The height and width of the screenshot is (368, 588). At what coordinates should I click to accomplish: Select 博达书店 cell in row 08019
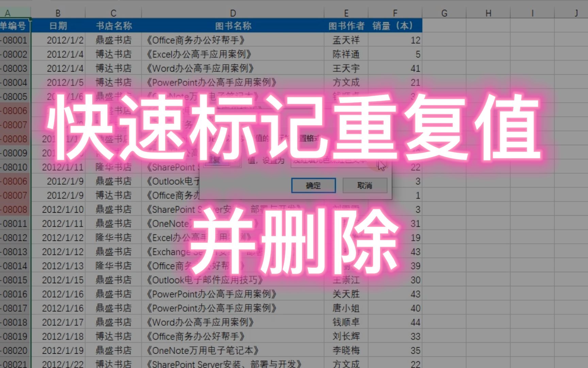click(x=113, y=336)
